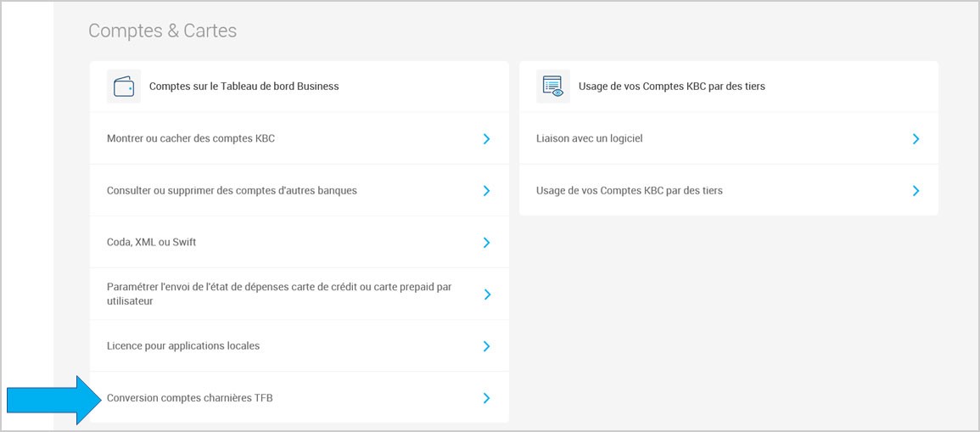Open chevron for Paramétrer l'envoi de l'état de dépenses
The image size is (980, 432).
[x=486, y=295]
